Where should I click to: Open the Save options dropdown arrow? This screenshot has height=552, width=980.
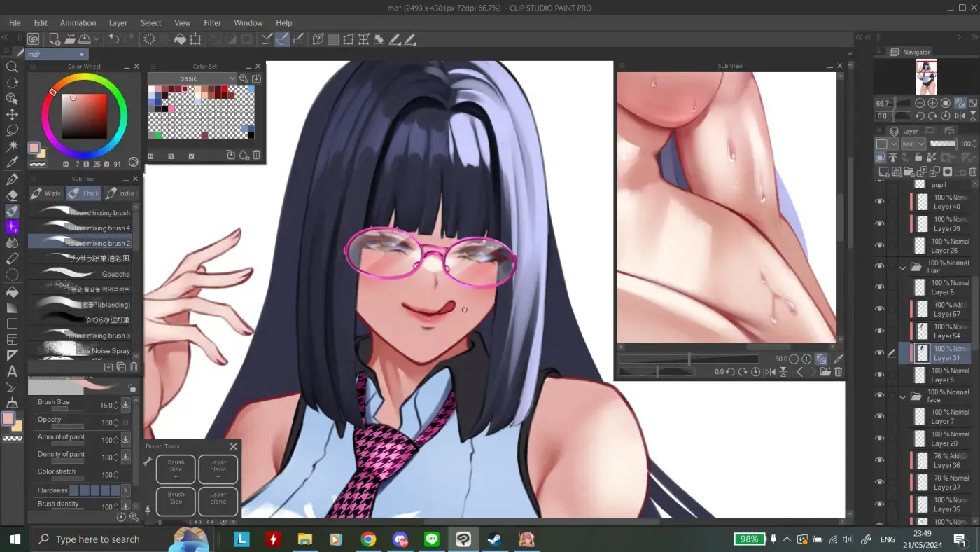(97, 39)
